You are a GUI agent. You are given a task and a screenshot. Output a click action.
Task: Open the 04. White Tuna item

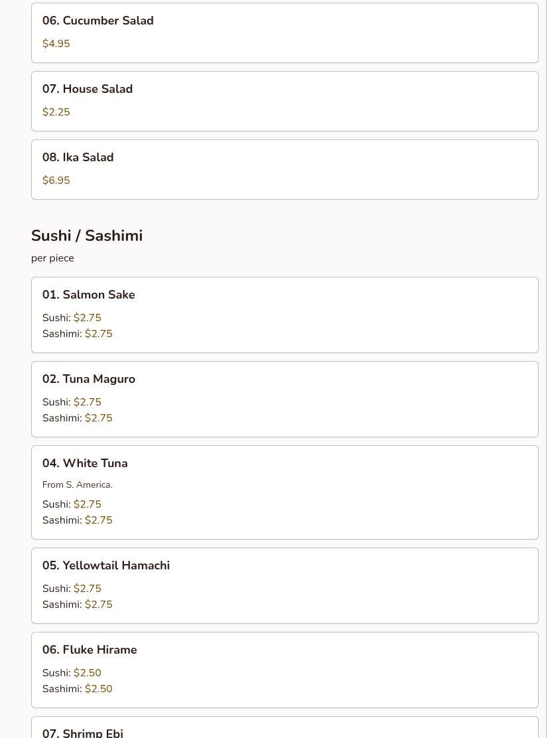coord(85,463)
